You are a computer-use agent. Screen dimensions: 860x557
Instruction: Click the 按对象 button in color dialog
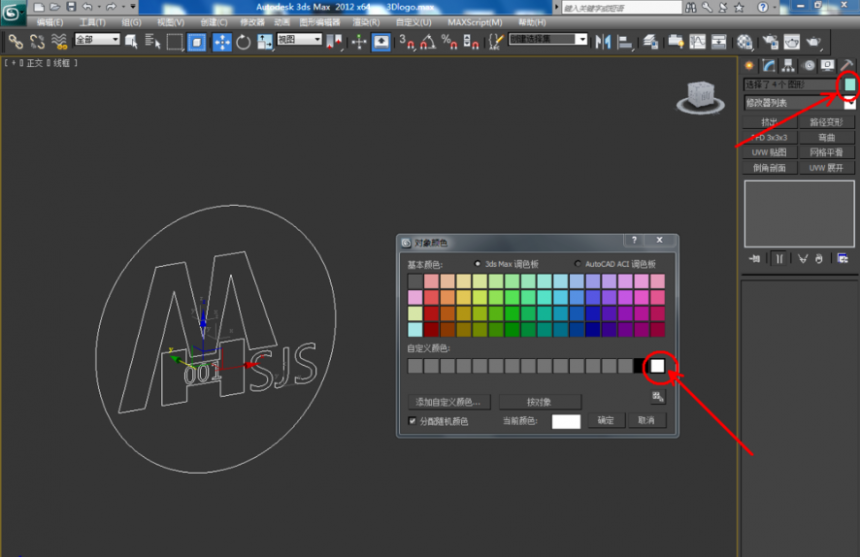tap(540, 402)
